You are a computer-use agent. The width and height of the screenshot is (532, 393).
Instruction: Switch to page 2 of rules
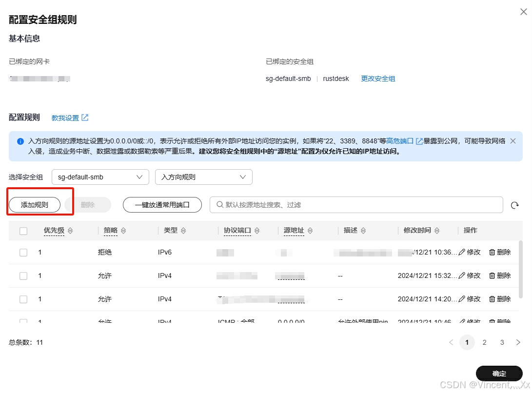[x=484, y=342]
